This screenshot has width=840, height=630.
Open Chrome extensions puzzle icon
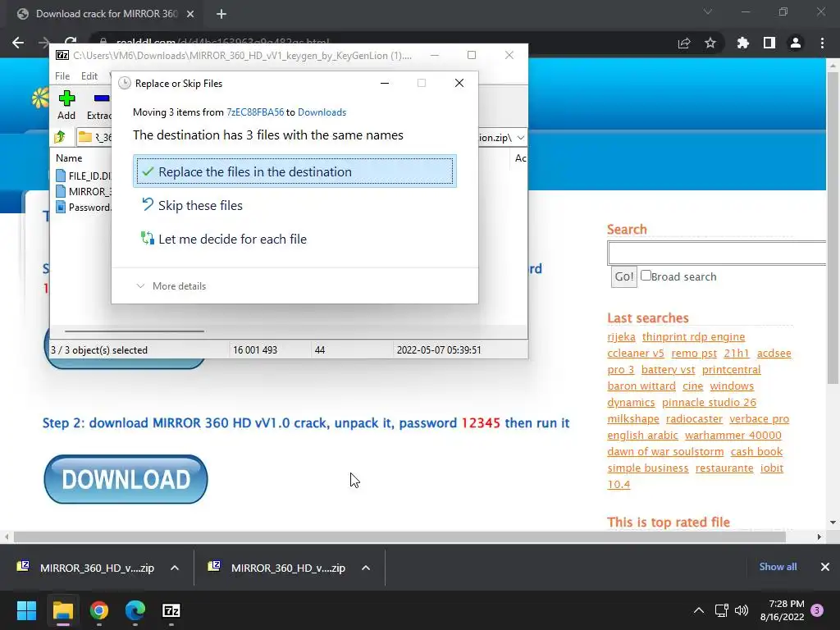click(x=742, y=43)
